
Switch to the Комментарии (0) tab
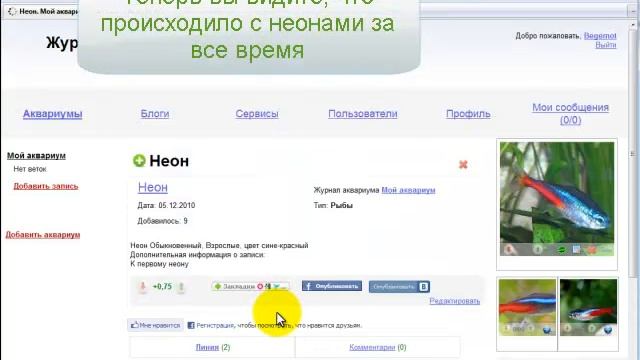[x=378, y=347]
